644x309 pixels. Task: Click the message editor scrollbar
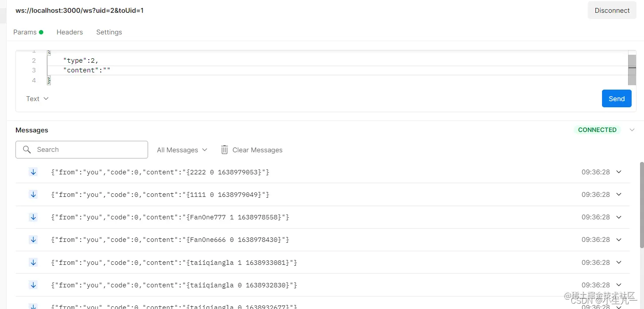[x=632, y=70]
